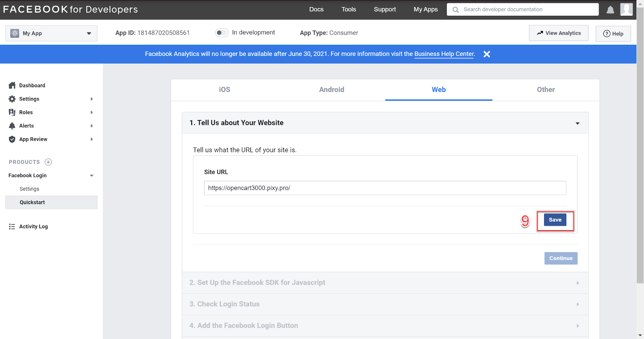Click the Continue button

[x=561, y=258]
